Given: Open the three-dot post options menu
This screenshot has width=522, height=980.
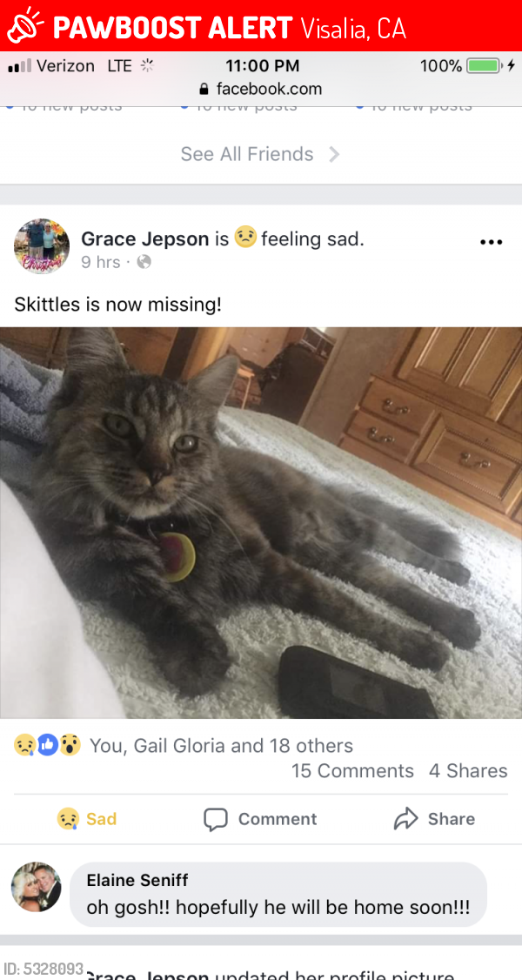Looking at the screenshot, I should pos(491,242).
